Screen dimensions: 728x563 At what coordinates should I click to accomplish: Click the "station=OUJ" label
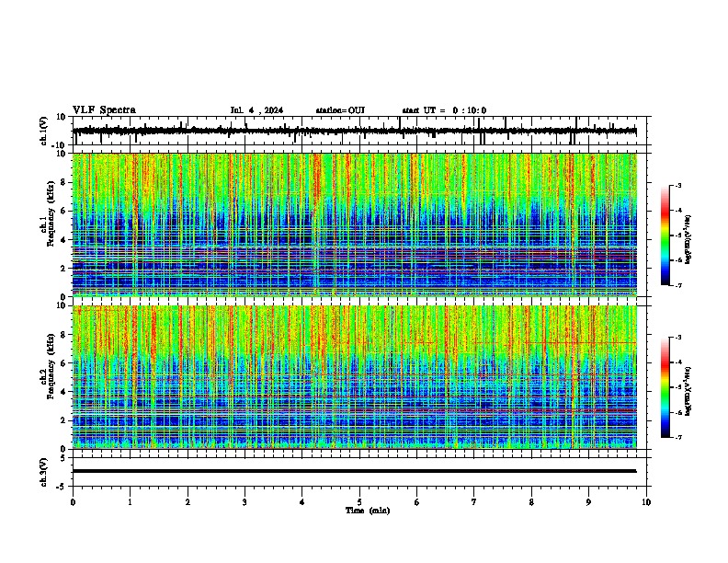[340, 110]
